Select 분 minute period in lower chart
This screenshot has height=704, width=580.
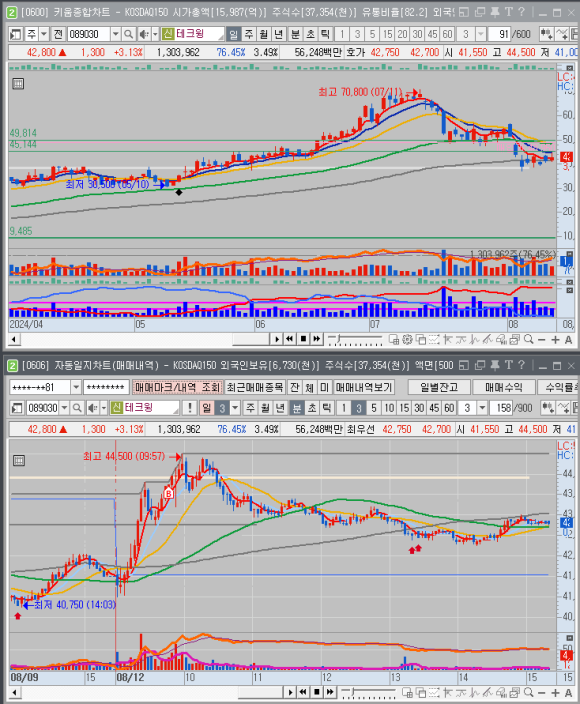click(x=296, y=408)
